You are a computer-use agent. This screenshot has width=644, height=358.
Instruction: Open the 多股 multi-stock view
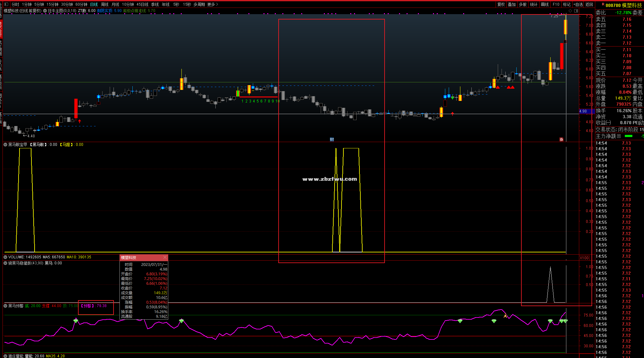tap(523, 4)
